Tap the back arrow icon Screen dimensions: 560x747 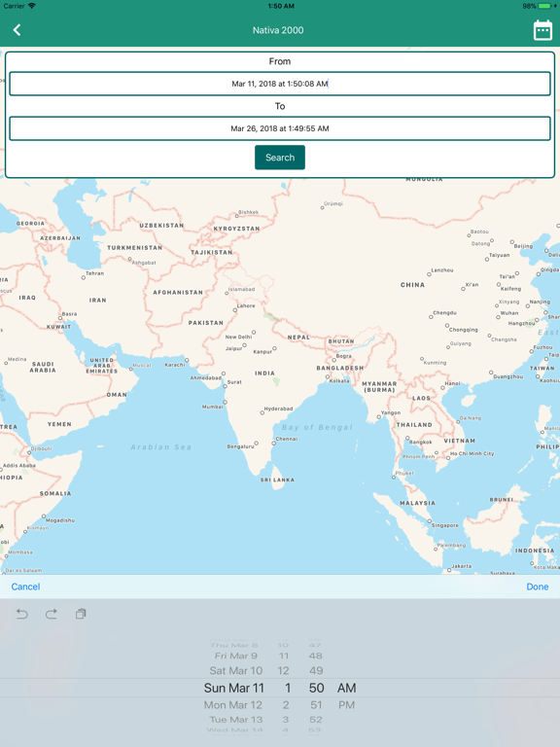[17, 30]
